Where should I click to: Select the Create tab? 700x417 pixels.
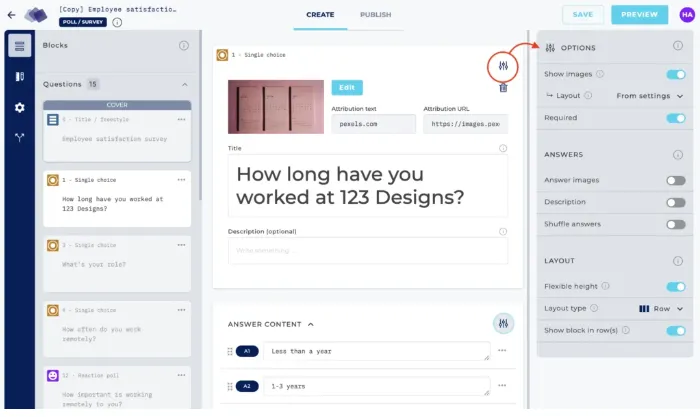pos(322,15)
